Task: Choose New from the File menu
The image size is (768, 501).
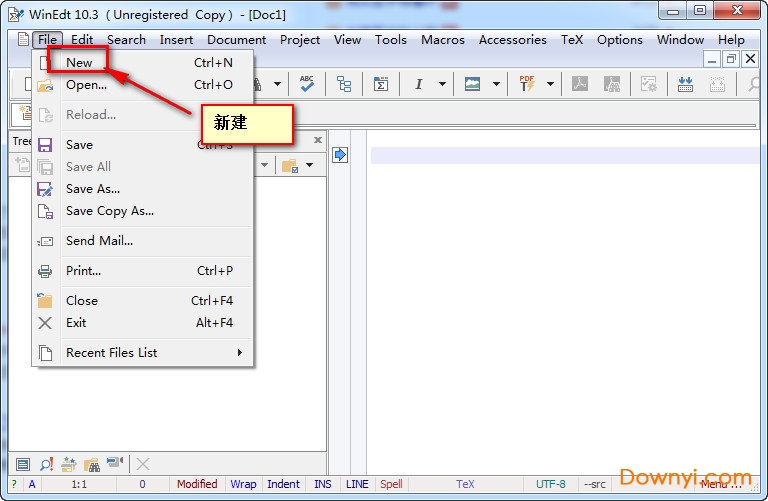Action: pyautogui.click(x=79, y=62)
